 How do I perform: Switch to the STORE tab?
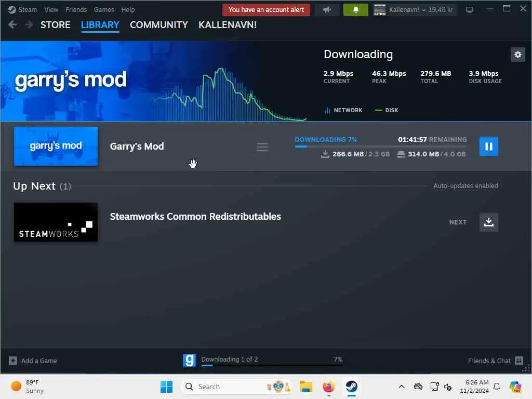click(x=55, y=25)
